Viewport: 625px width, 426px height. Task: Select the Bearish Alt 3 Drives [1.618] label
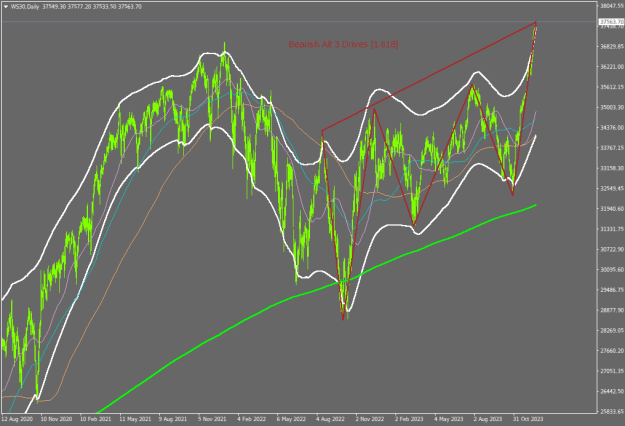pyautogui.click(x=343, y=44)
